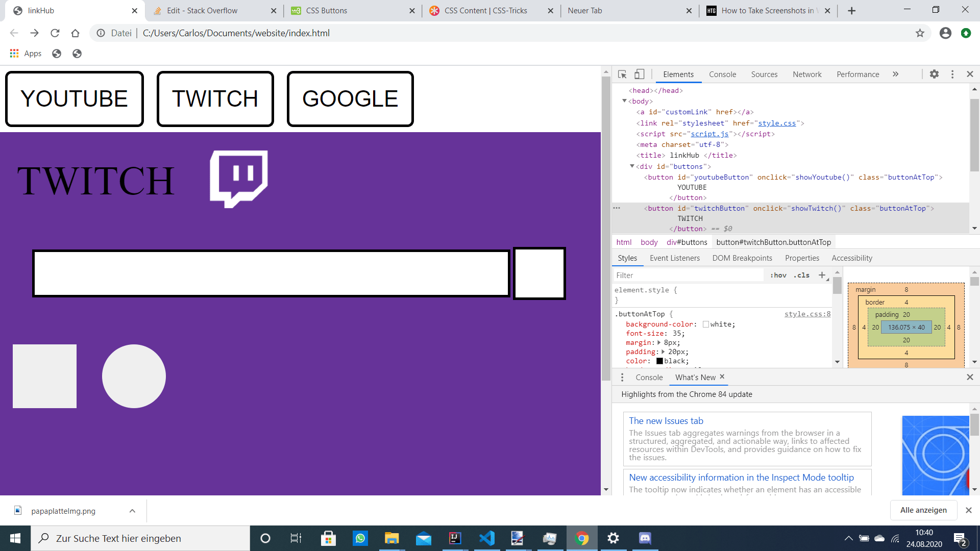Click the new style rule plus icon

(x=822, y=275)
